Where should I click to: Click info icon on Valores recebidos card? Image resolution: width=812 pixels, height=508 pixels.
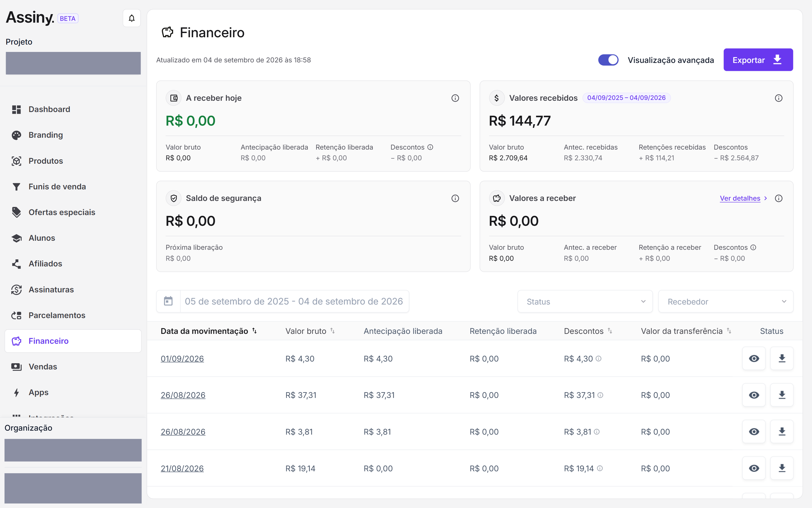778,98
